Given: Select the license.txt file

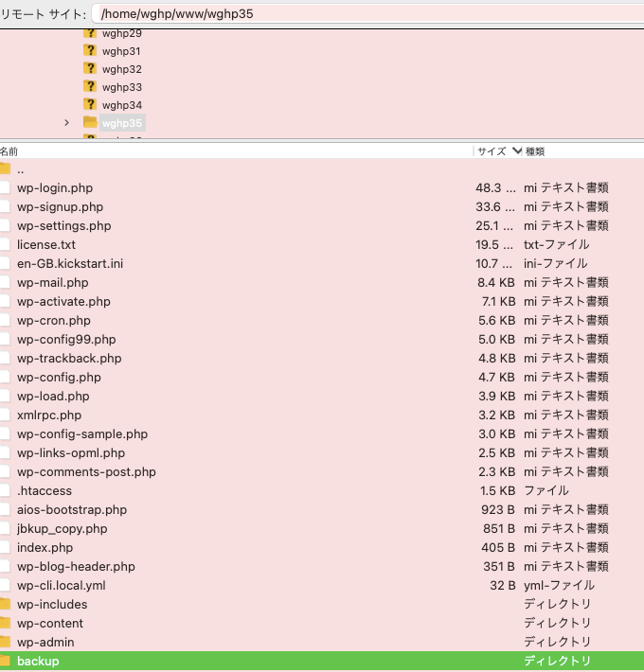Looking at the screenshot, I should (46, 245).
